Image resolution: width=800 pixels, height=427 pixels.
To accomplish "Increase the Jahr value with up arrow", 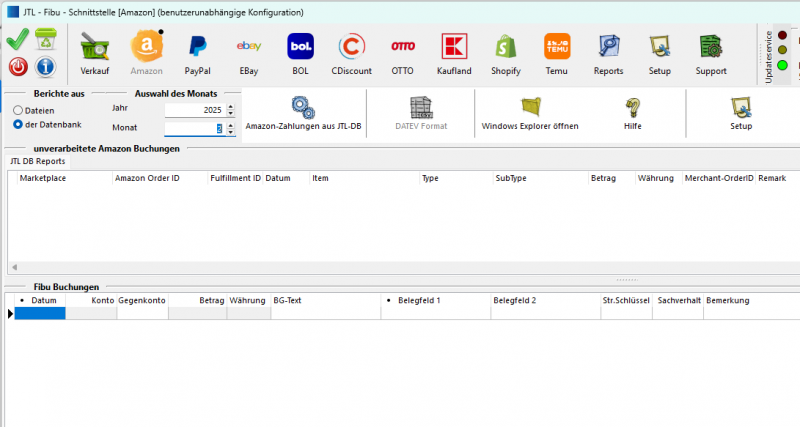I will (231, 106).
